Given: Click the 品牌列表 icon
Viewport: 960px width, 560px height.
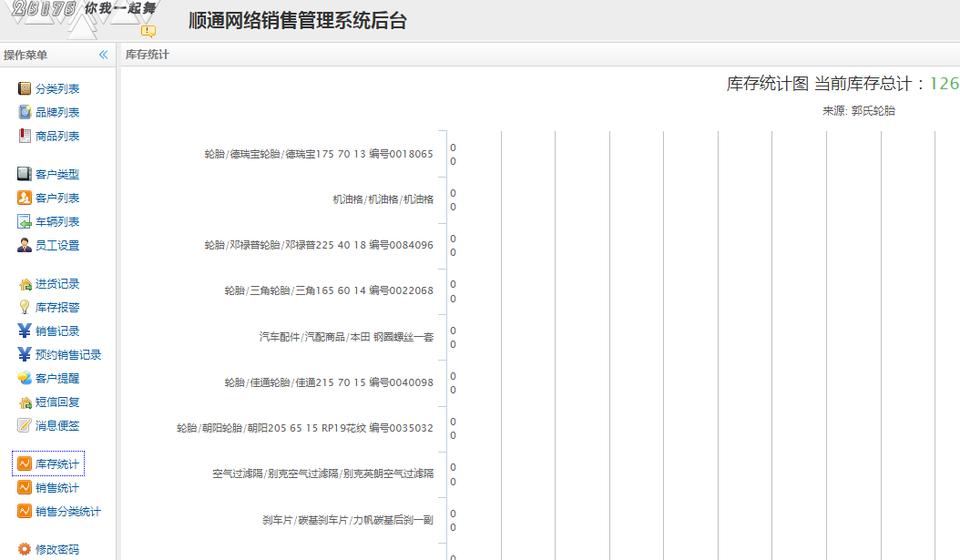Looking at the screenshot, I should (x=25, y=113).
